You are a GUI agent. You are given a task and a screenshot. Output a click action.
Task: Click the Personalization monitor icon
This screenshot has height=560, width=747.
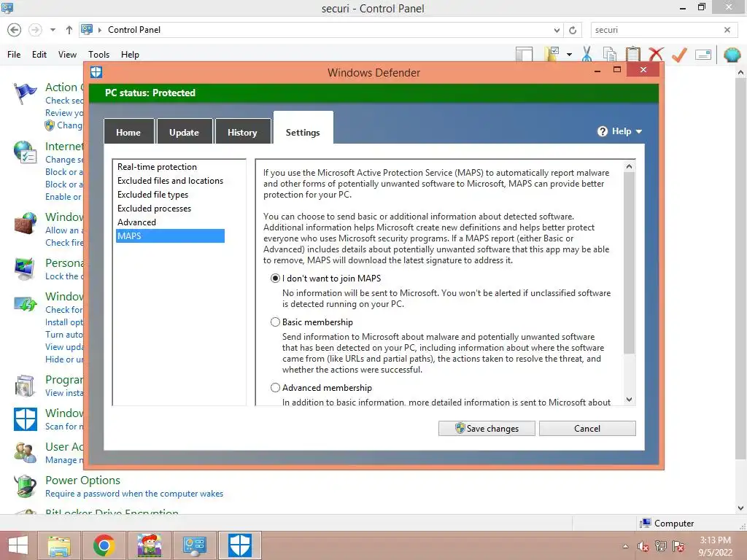click(25, 269)
